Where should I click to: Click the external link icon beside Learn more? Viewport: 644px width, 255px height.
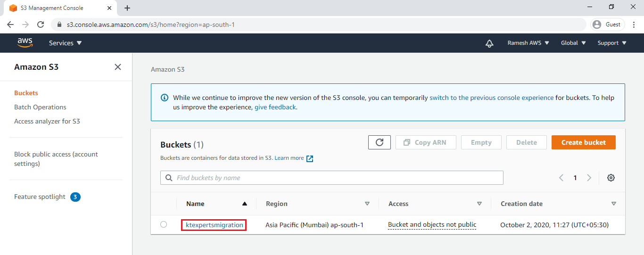point(310,158)
